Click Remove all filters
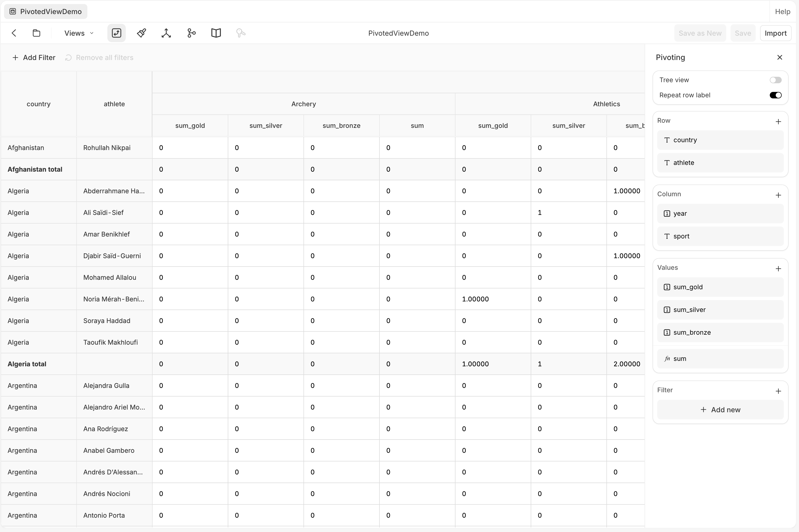 pos(99,58)
